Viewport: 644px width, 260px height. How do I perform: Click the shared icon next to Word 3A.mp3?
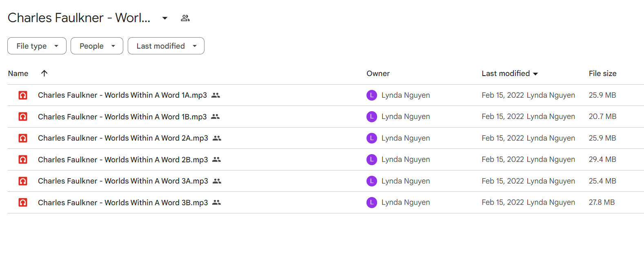tap(217, 181)
